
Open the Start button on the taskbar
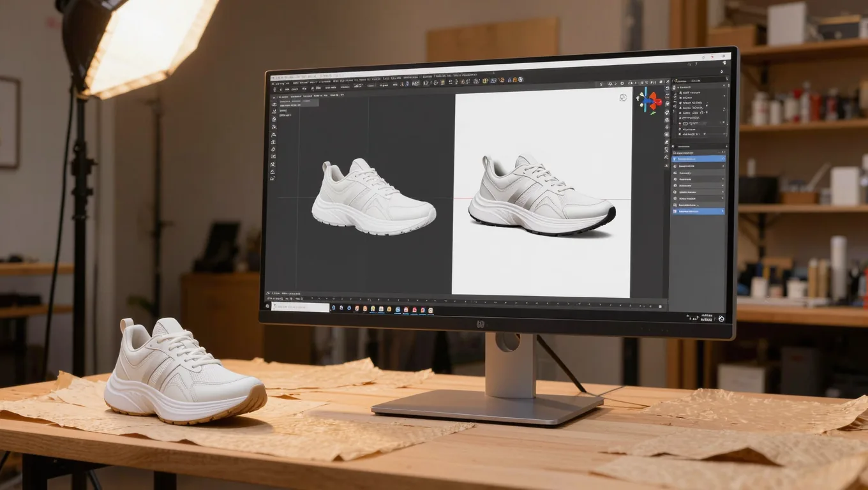click(269, 307)
